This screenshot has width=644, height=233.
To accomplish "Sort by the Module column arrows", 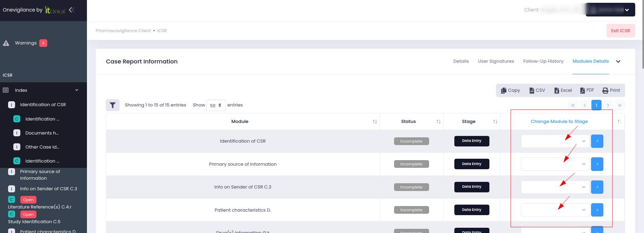I will pyautogui.click(x=375, y=122).
